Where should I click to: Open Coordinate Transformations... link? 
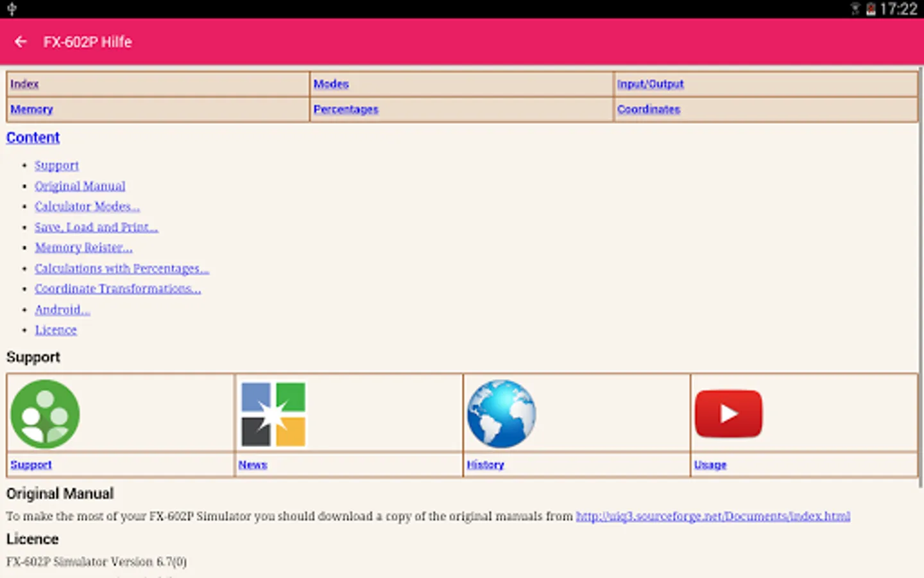click(118, 289)
